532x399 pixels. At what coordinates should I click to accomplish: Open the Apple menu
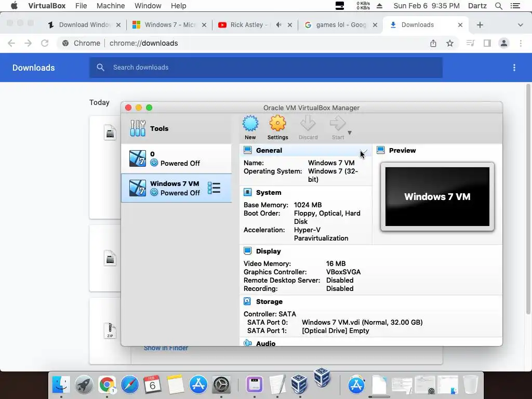(14, 6)
